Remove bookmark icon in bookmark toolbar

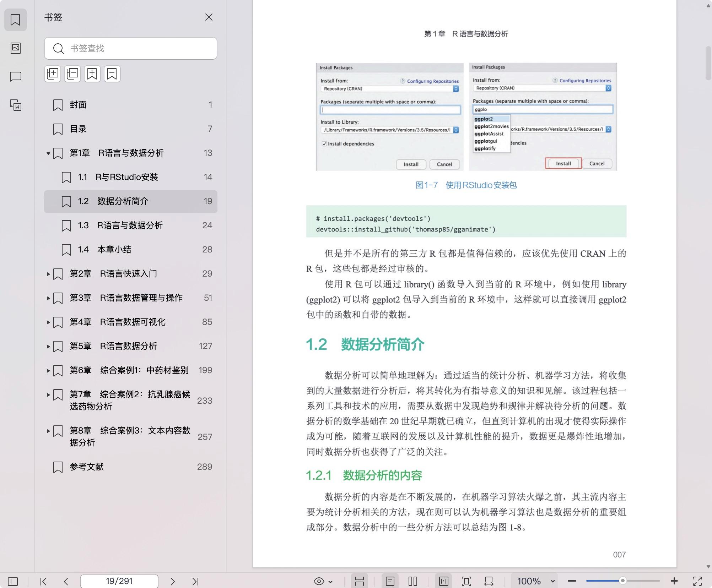112,74
